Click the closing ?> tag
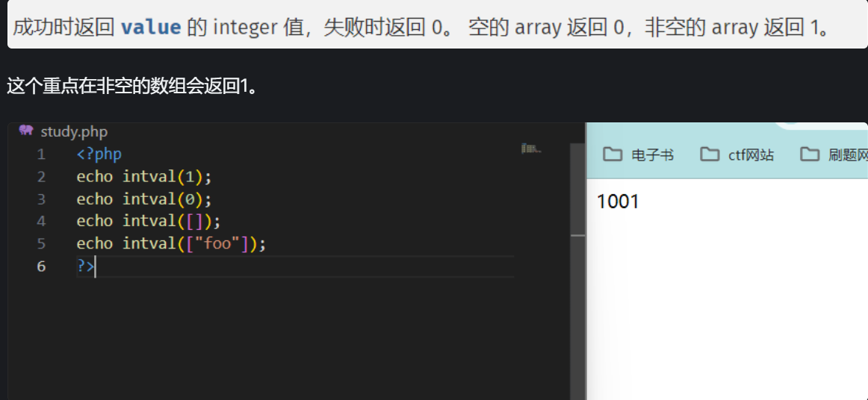Screen dimensions: 868x400 coord(85,266)
